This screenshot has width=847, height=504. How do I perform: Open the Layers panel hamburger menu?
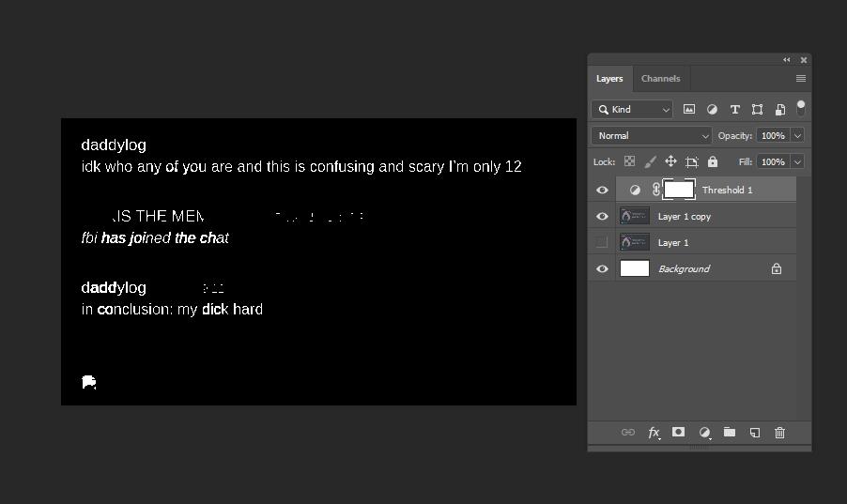pos(801,78)
